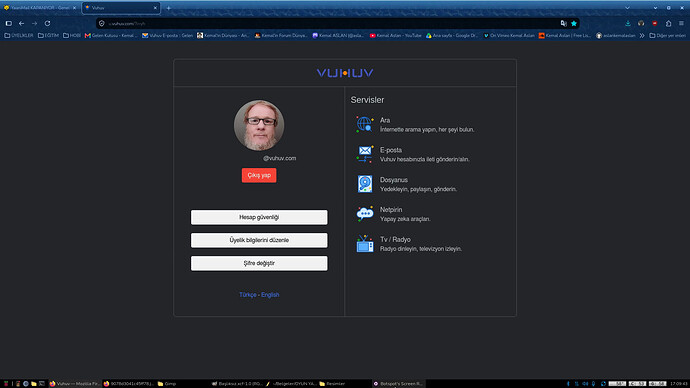Open the Diğer yer imleri bookmarks folder
Viewport: 690px width, 388px height.
tap(668, 36)
